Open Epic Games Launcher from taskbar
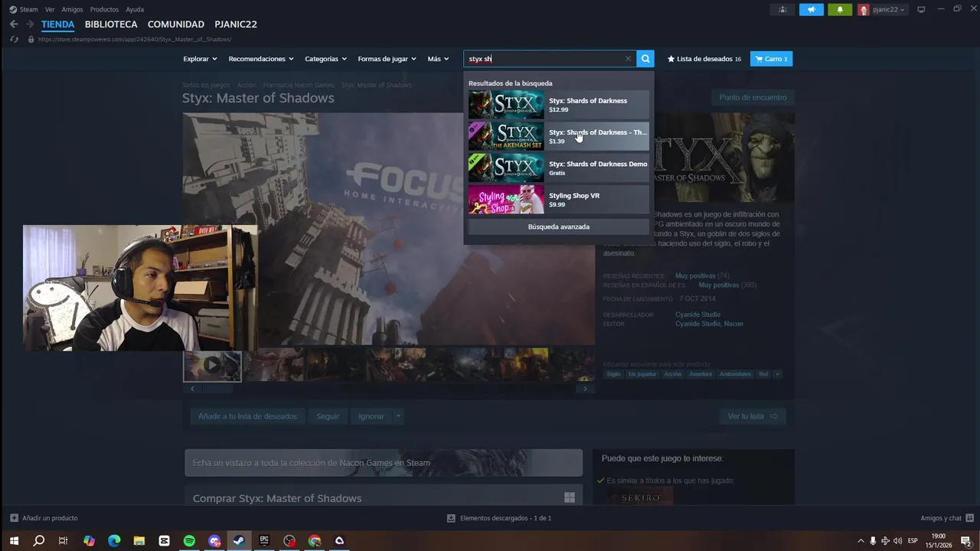The width and height of the screenshot is (980, 551). tap(264, 541)
